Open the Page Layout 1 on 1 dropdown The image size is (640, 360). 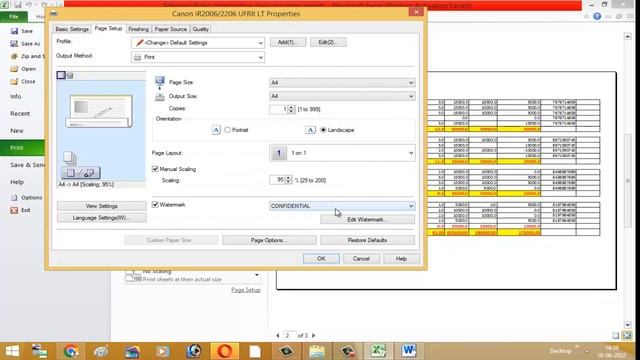pyautogui.click(x=342, y=153)
